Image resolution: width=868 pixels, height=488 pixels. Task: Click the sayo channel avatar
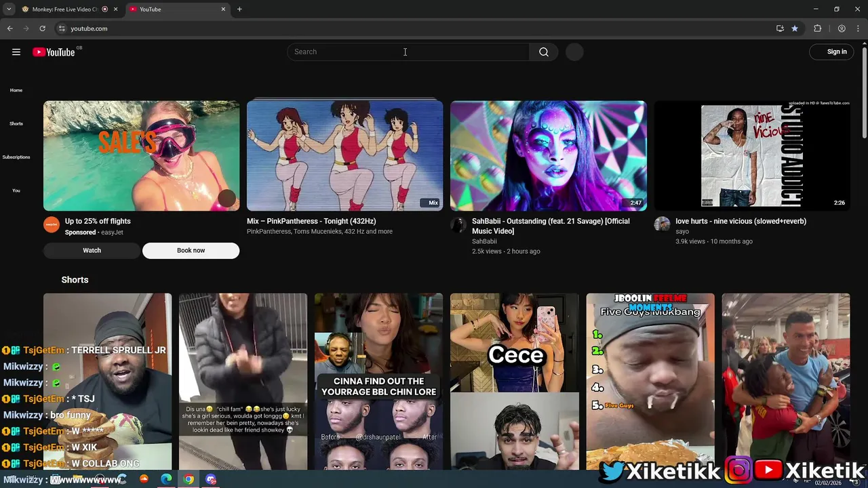[662, 225]
